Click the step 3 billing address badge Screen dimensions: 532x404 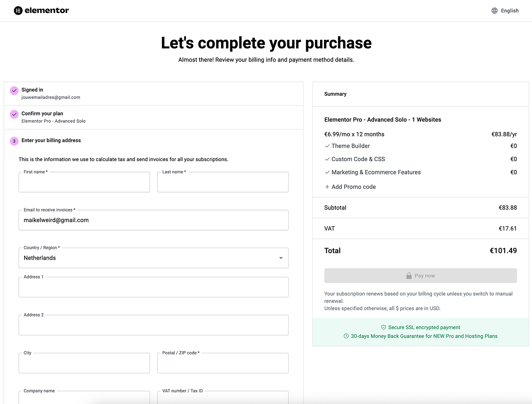[x=14, y=141]
